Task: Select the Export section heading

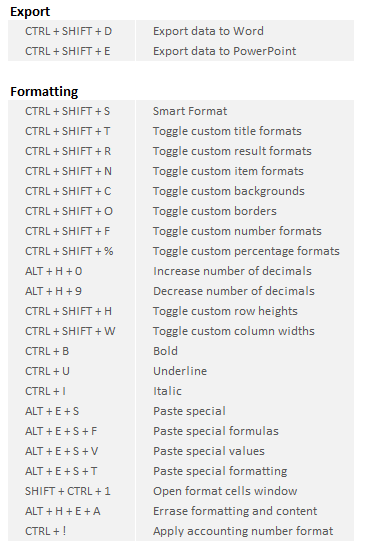Action: pyautogui.click(x=30, y=12)
